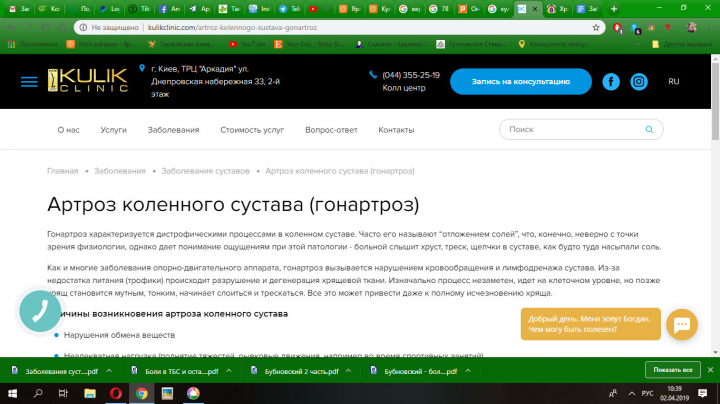Open the 'Услуги' menu item
The width and height of the screenshot is (720, 404).
coord(113,130)
